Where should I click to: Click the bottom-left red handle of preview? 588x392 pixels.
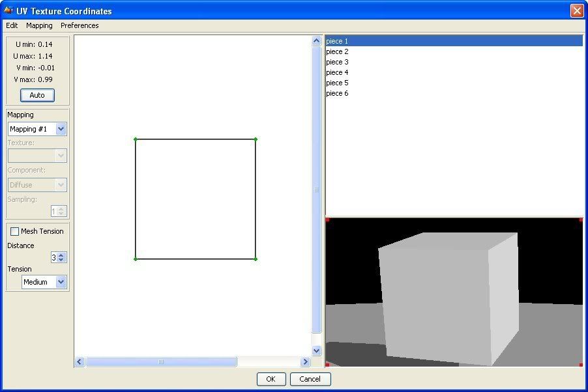(x=327, y=364)
